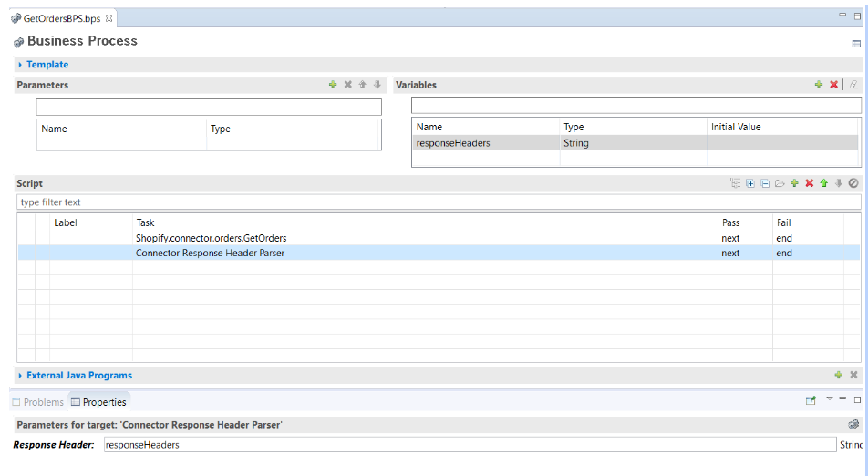Click the Initial Value column header
The image size is (868, 476).
pyautogui.click(x=736, y=127)
